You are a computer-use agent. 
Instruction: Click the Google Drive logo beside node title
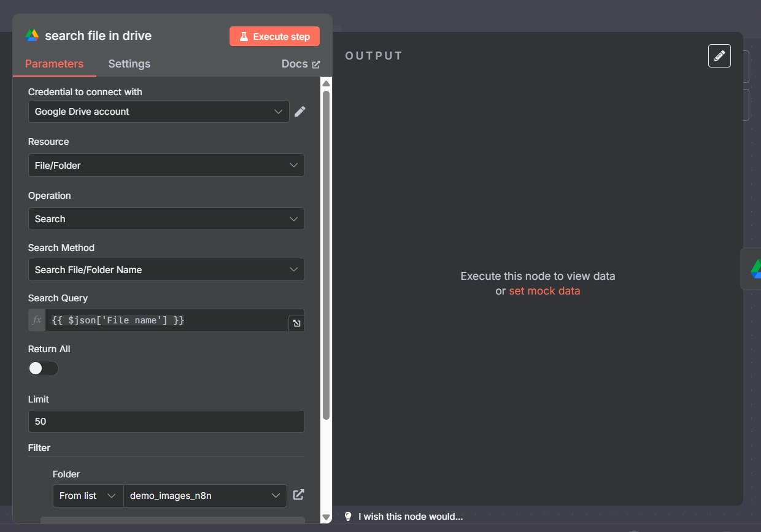(x=32, y=36)
